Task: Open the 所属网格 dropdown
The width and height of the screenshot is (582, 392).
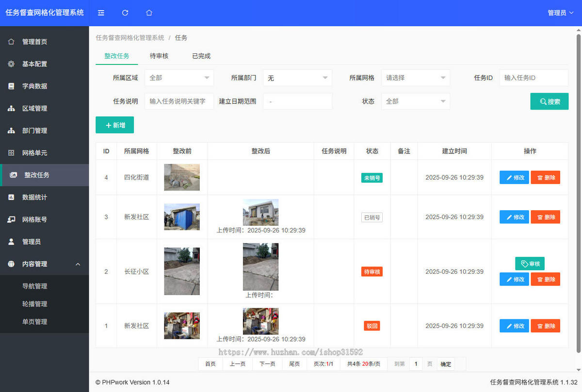Action: (x=416, y=78)
